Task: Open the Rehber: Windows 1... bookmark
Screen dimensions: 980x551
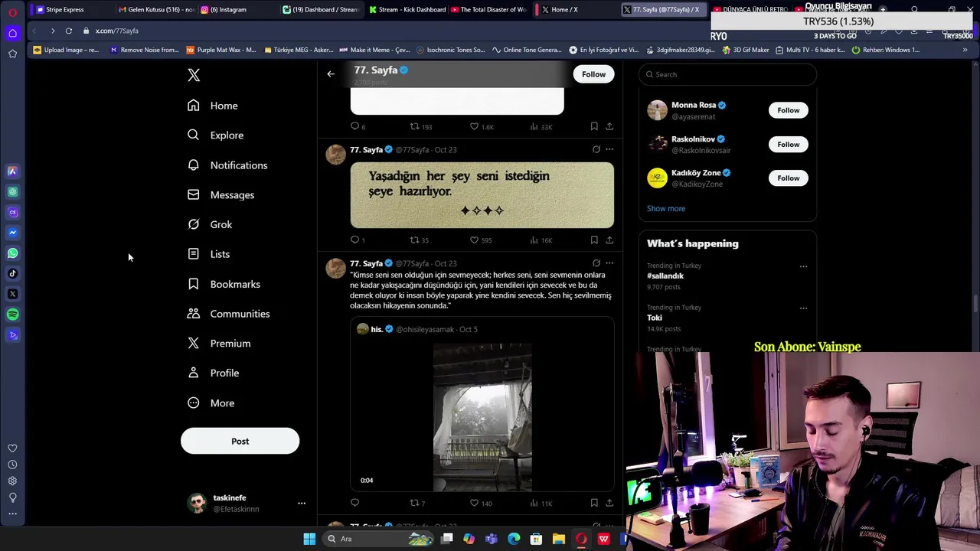Action: pyautogui.click(x=885, y=50)
